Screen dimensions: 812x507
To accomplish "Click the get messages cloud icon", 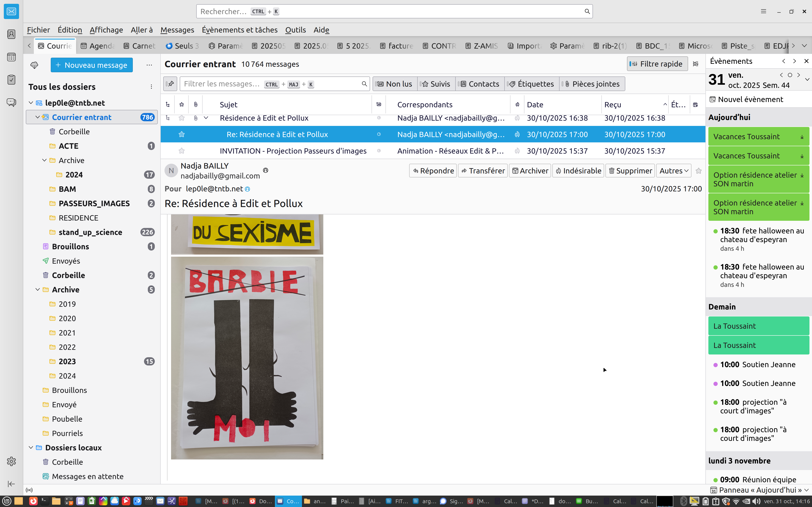I will click(x=34, y=65).
